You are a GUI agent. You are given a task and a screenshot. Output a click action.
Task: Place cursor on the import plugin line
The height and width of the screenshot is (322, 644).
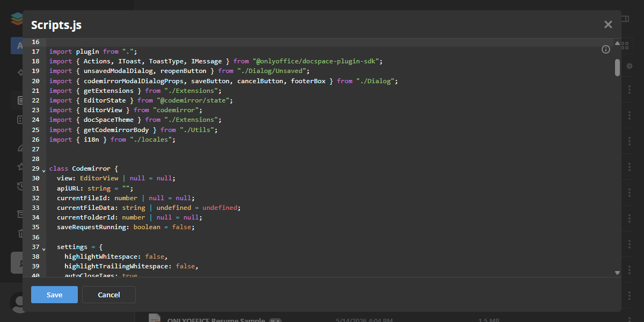[x=93, y=52]
